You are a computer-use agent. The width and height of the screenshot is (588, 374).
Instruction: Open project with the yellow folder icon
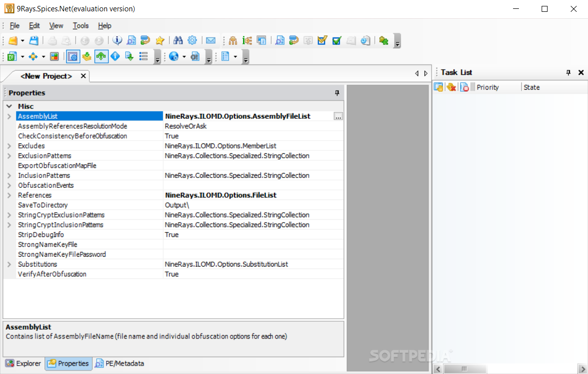[13, 40]
